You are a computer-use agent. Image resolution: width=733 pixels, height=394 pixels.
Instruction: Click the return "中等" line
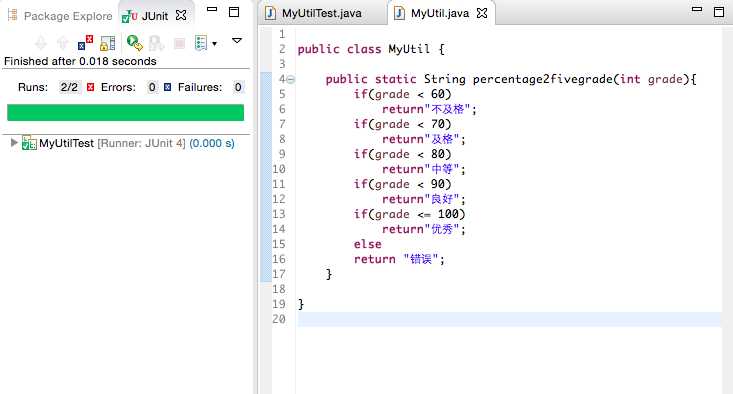tap(424, 169)
